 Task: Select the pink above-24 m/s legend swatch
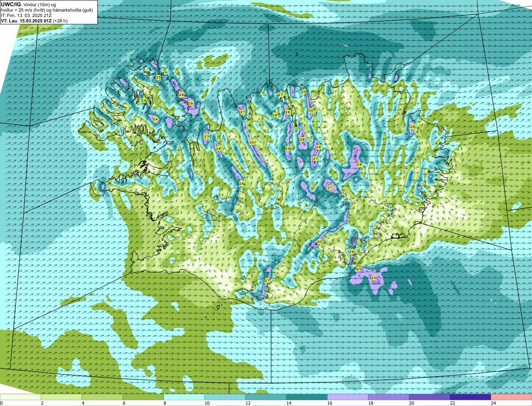pos(512,397)
